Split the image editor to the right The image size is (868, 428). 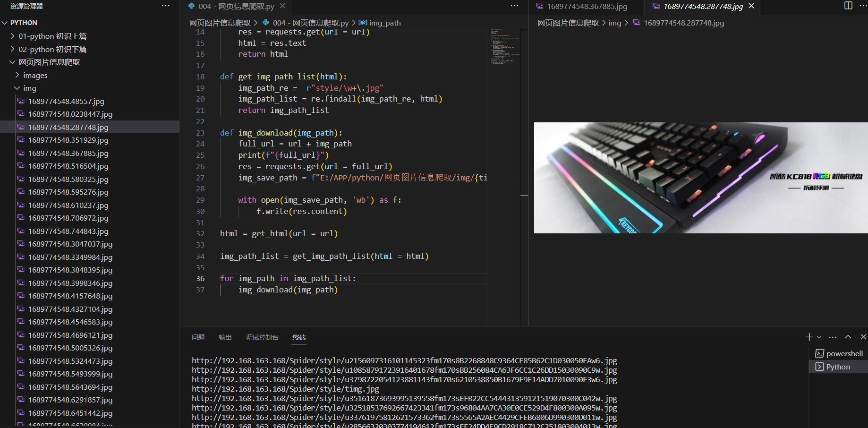point(848,6)
